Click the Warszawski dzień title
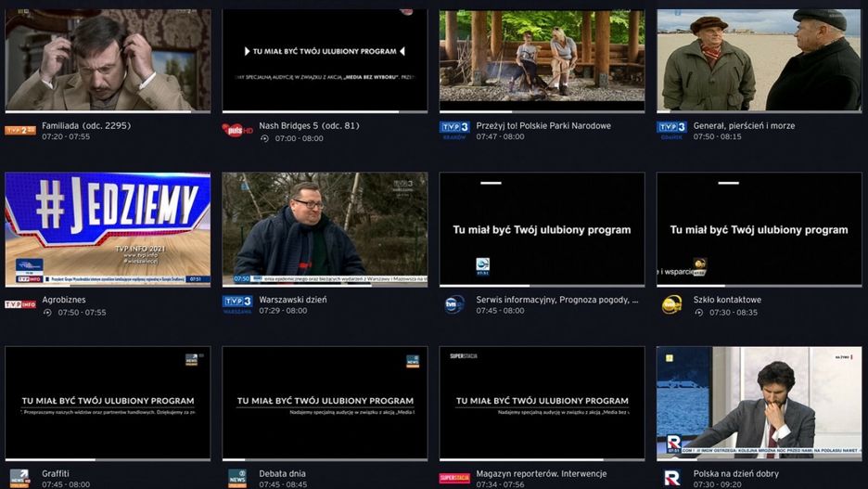This screenshot has height=489, width=868. tap(293, 300)
